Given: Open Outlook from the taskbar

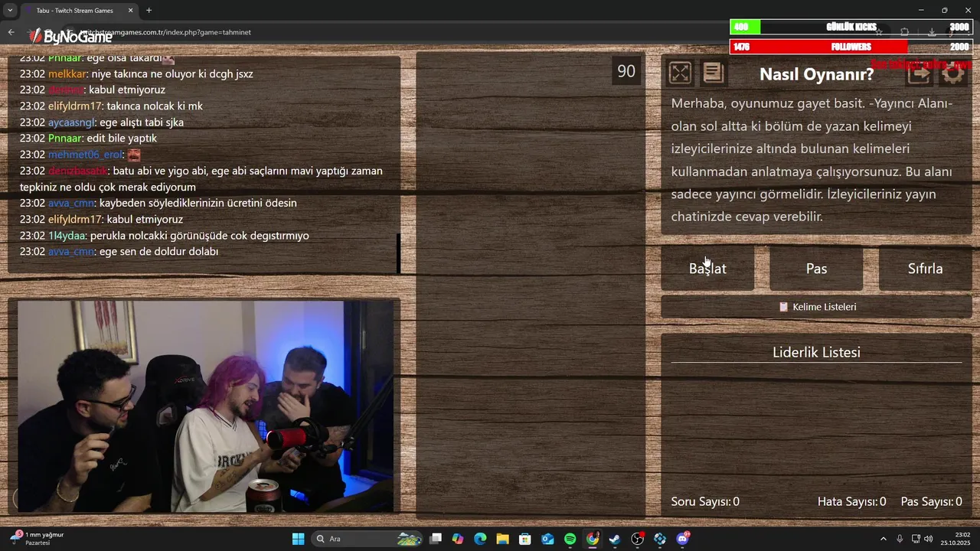Looking at the screenshot, I should [x=547, y=539].
